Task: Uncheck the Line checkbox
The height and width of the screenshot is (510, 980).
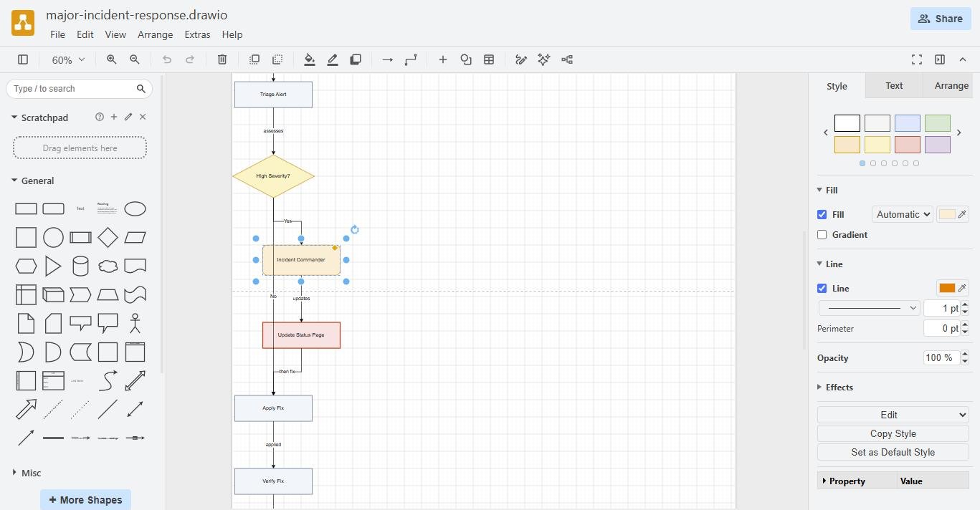Action: coord(822,288)
